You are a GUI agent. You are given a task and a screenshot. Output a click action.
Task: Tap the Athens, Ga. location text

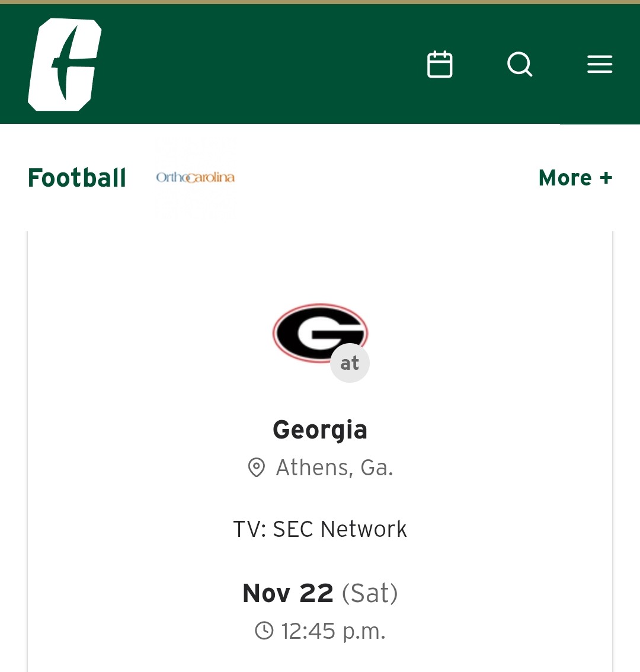(334, 468)
